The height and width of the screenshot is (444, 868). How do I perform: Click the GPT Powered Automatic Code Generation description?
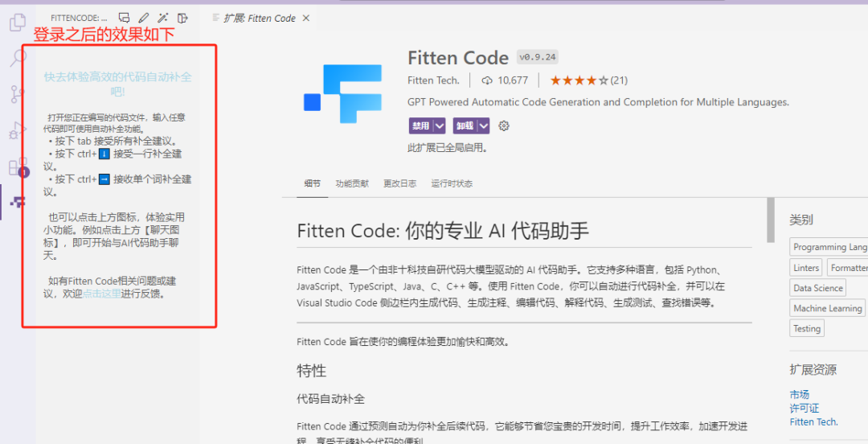[599, 102]
